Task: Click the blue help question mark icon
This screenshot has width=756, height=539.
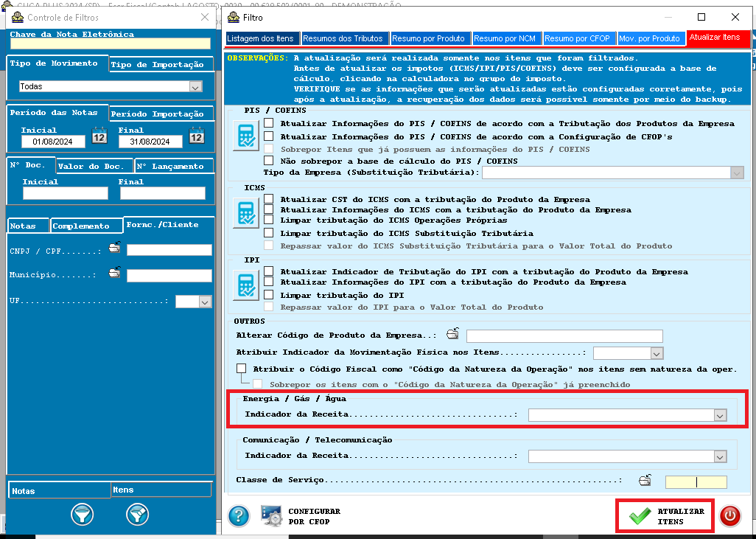Action: click(x=239, y=516)
